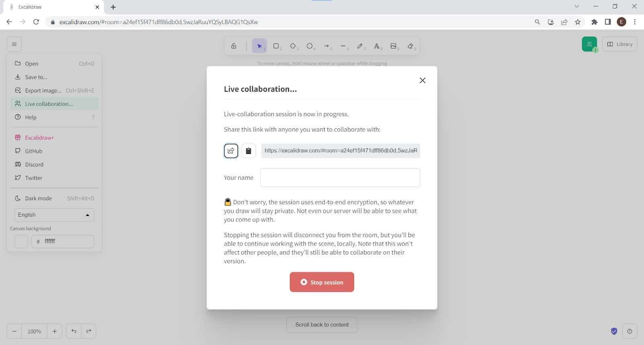Redo the last action

click(89, 331)
